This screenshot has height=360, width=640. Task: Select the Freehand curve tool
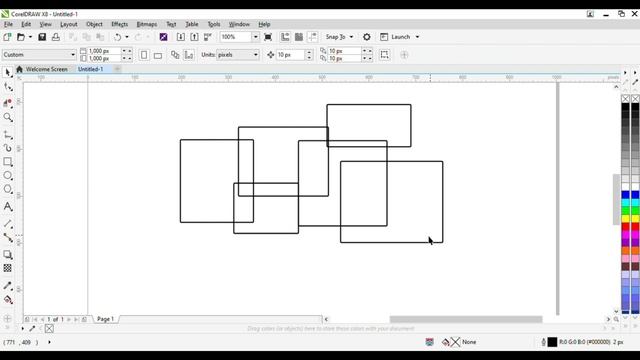[8, 134]
